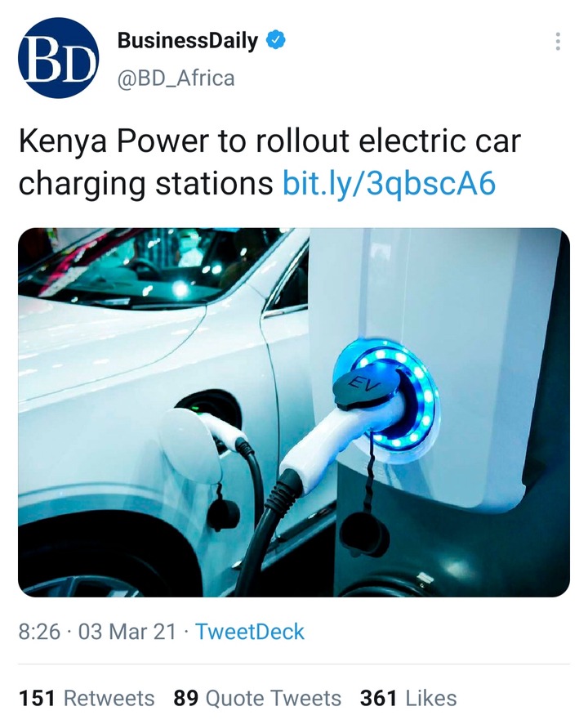Click the "charging stations" words in tweet

(x=145, y=184)
